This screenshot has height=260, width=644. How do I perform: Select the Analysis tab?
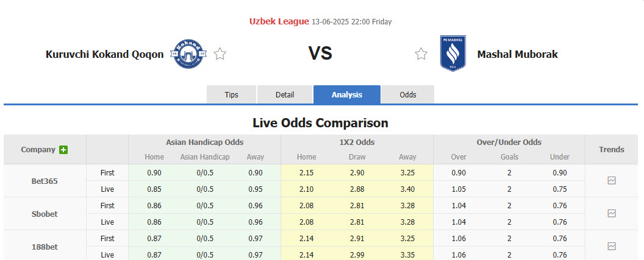pos(347,95)
